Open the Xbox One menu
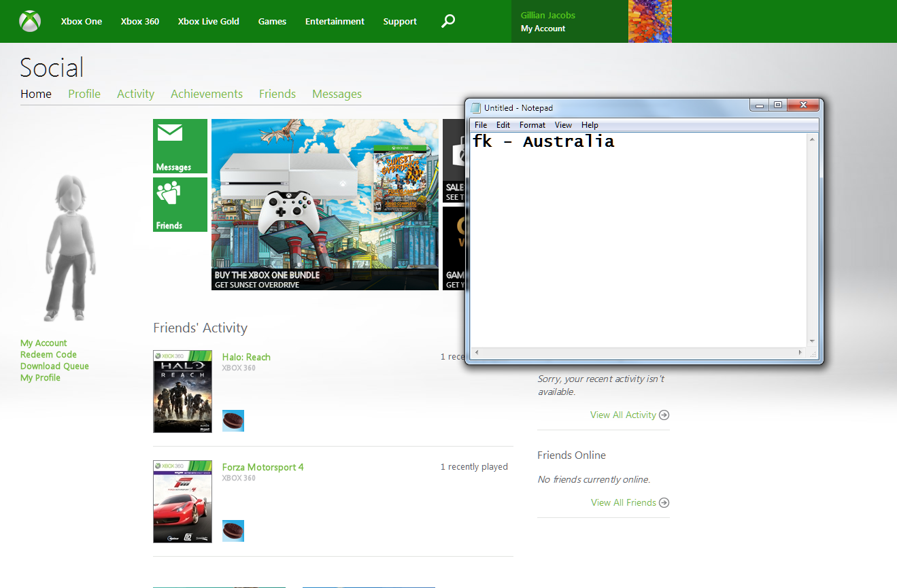897x588 pixels. pyautogui.click(x=82, y=21)
